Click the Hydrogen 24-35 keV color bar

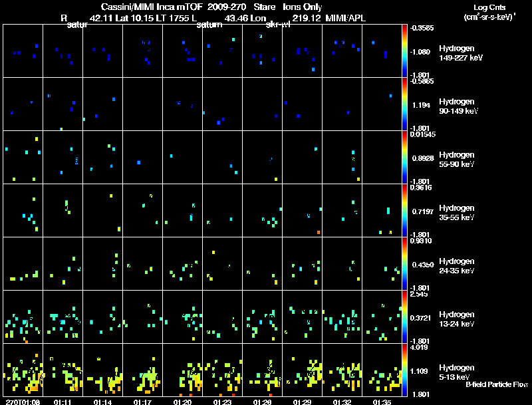coord(404,264)
